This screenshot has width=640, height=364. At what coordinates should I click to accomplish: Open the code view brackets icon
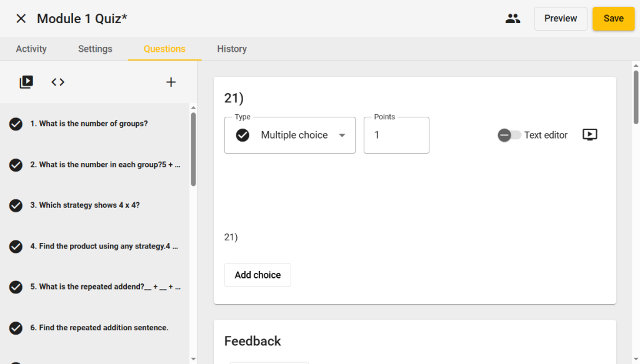pyautogui.click(x=58, y=82)
